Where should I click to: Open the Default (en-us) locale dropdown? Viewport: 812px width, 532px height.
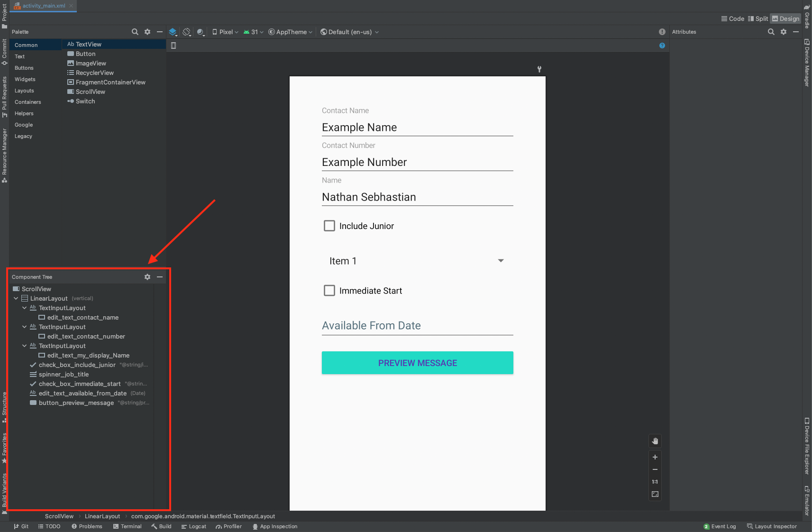(350, 32)
